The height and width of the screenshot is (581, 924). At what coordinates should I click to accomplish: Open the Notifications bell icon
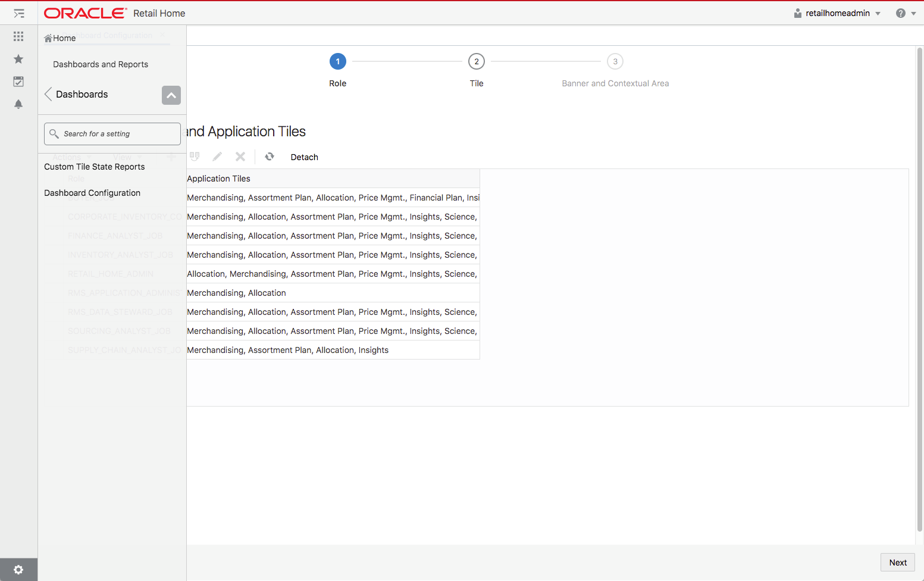(x=18, y=104)
